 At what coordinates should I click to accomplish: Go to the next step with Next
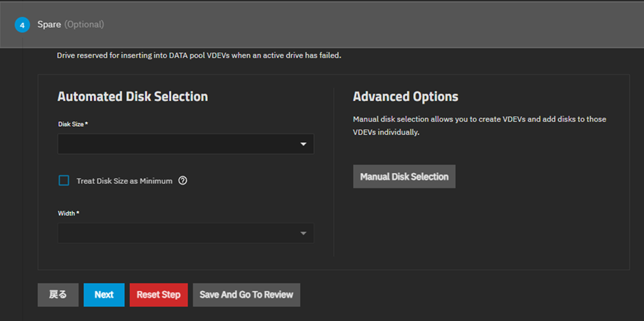(x=104, y=295)
